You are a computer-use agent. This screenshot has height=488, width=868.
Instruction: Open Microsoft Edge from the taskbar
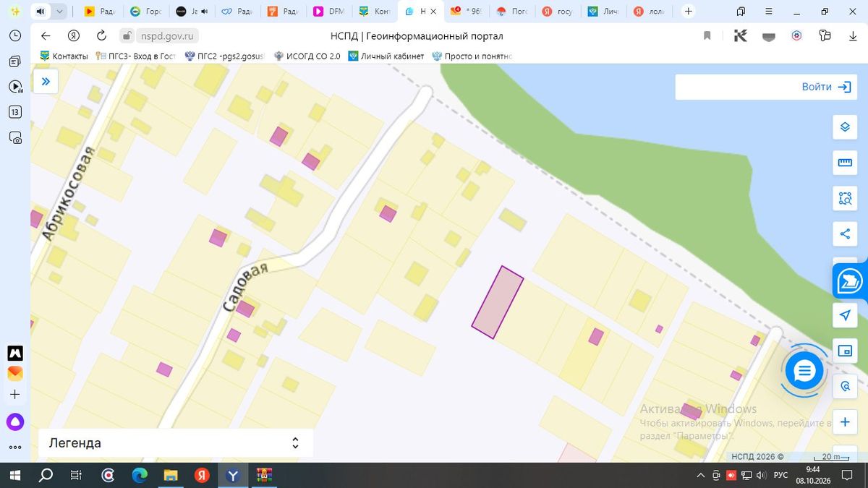140,475
